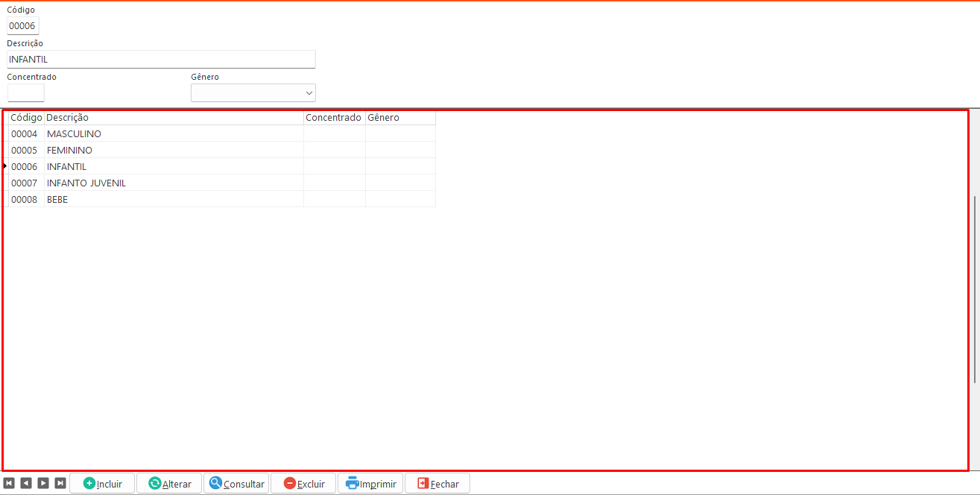Click the vertical scrollbar of the grid
This screenshot has height=495, width=980.
click(974, 289)
